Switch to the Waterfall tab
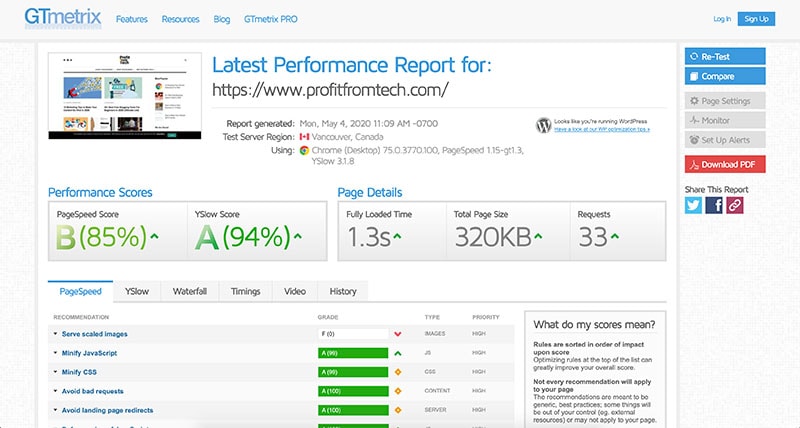 190,291
